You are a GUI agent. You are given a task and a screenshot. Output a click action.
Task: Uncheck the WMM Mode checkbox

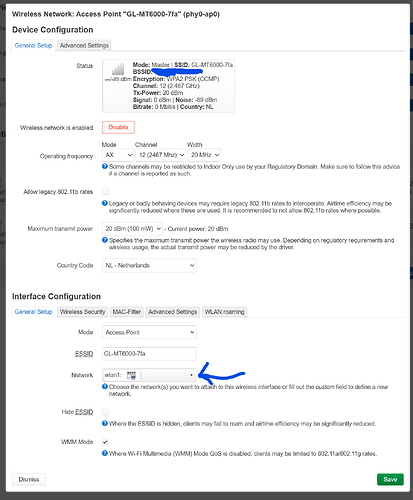[105, 442]
